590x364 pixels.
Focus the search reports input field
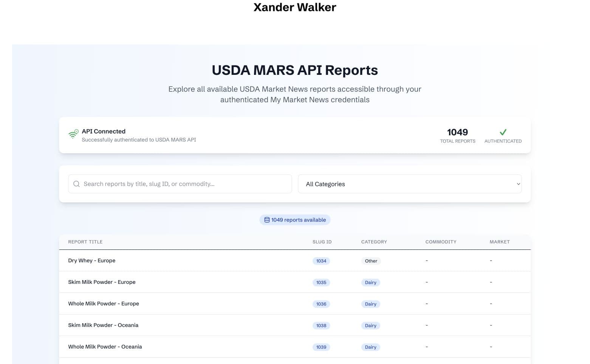click(180, 184)
